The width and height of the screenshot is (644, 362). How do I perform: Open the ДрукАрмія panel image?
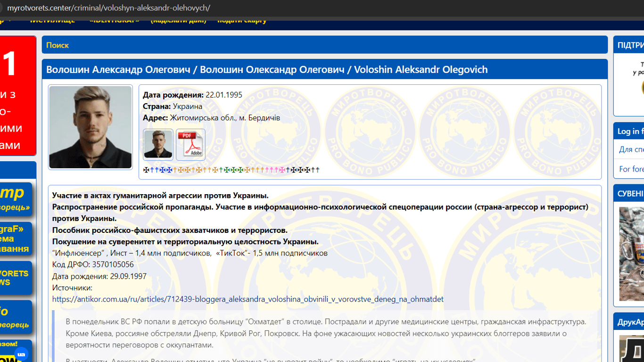pyautogui.click(x=632, y=349)
